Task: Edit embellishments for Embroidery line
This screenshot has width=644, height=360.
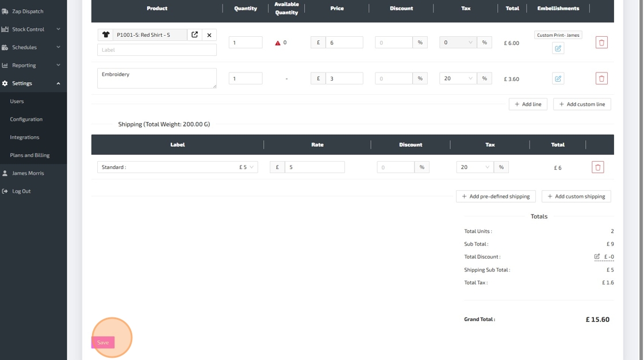Action: tap(558, 78)
